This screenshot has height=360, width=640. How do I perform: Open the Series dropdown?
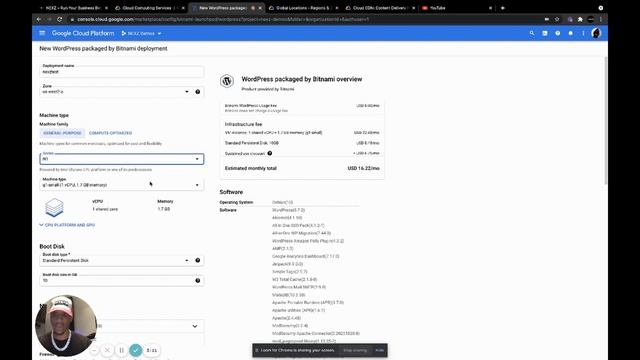[122, 159]
